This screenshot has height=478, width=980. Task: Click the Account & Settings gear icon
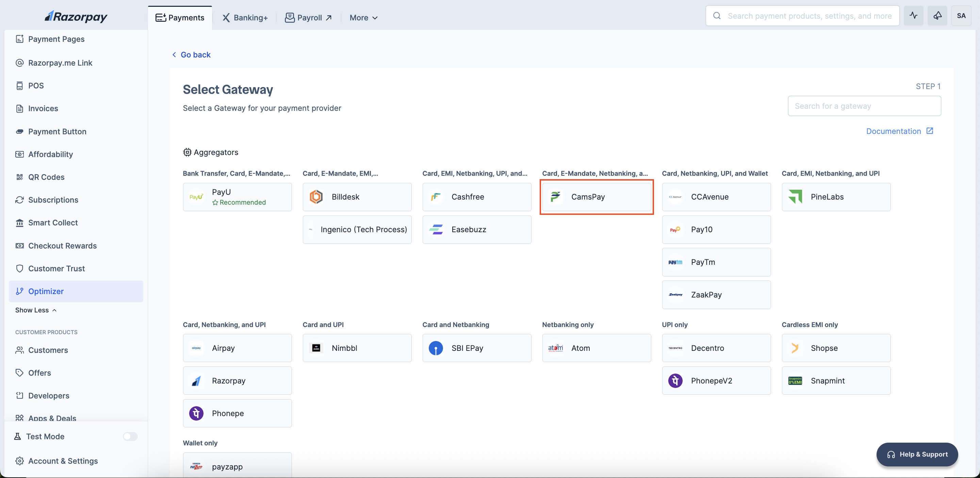click(x=19, y=461)
